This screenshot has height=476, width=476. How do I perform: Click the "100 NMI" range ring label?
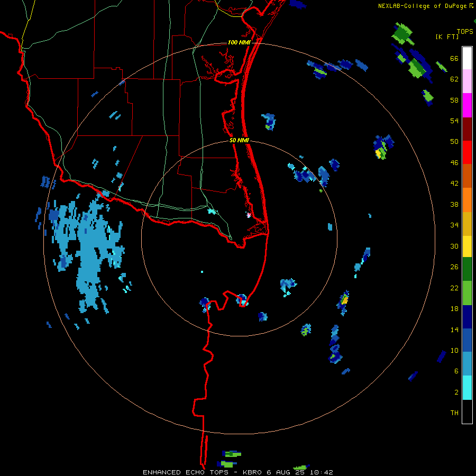point(239,42)
